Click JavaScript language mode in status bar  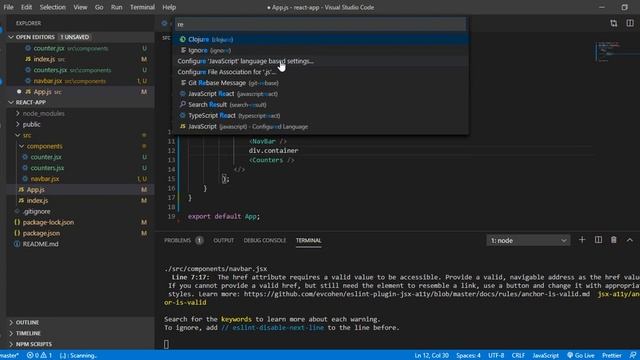click(x=546, y=356)
